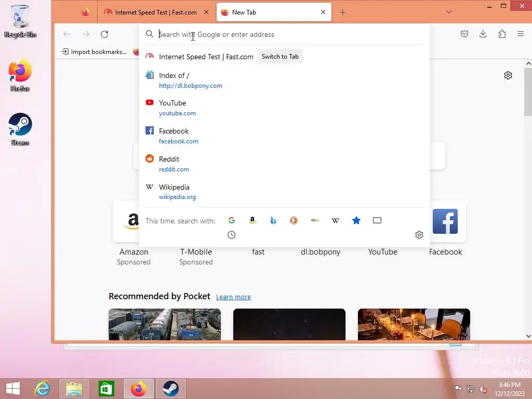This screenshot has height=399, width=532.
Task: Search history with the clock icon
Action: [x=231, y=235]
